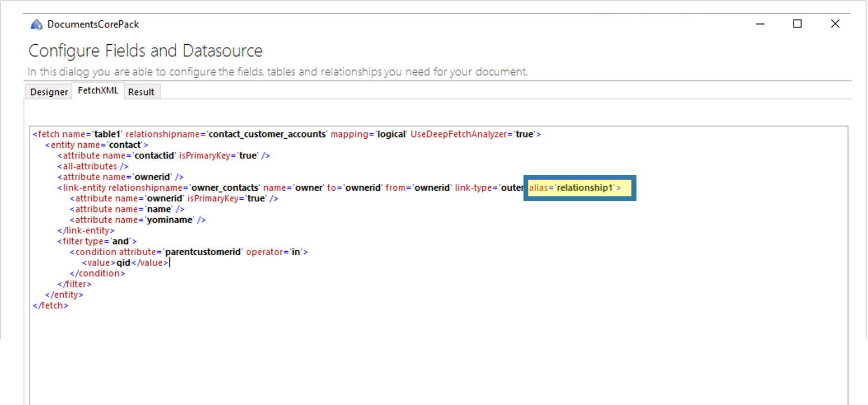The height and width of the screenshot is (405, 868).
Task: Click the all-attributes line
Action: click(93, 166)
